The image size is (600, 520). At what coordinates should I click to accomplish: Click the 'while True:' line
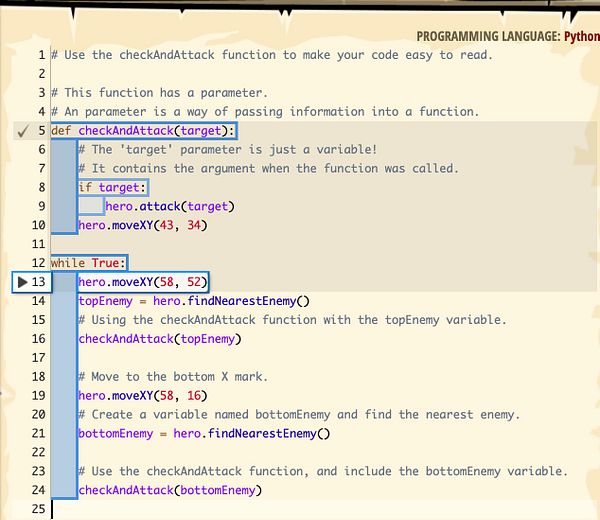pos(88,263)
